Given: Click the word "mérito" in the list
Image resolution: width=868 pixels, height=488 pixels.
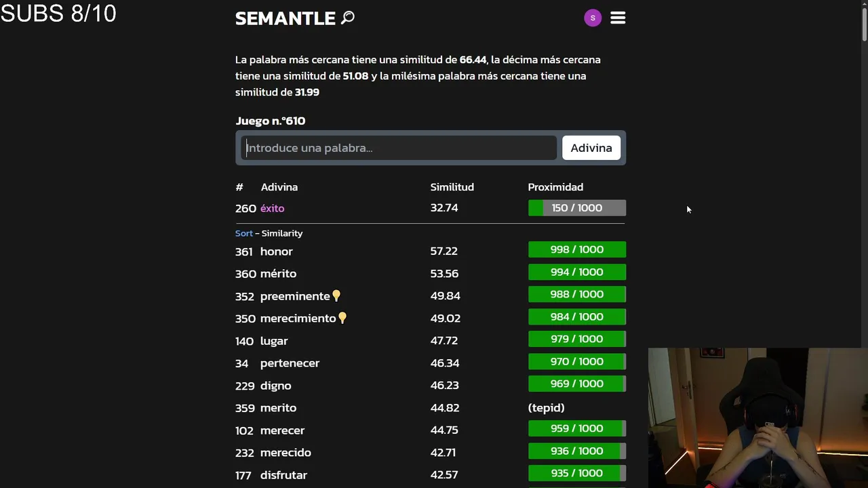Looking at the screenshot, I should pos(278,274).
